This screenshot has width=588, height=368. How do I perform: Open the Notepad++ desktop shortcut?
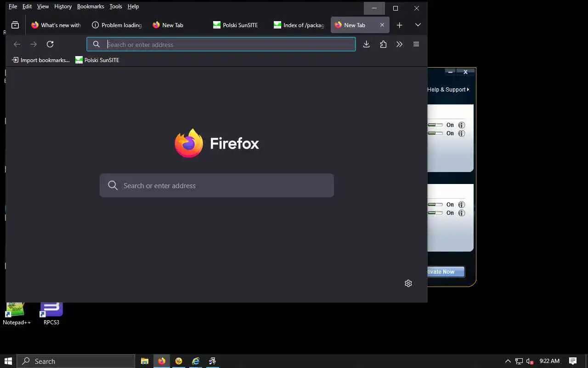pyautogui.click(x=17, y=314)
